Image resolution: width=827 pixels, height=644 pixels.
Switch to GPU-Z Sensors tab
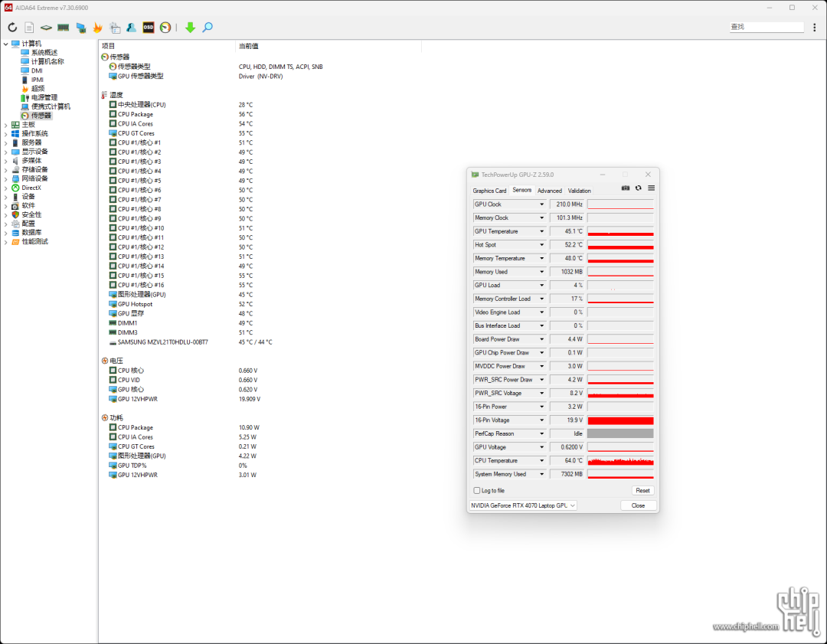(521, 190)
